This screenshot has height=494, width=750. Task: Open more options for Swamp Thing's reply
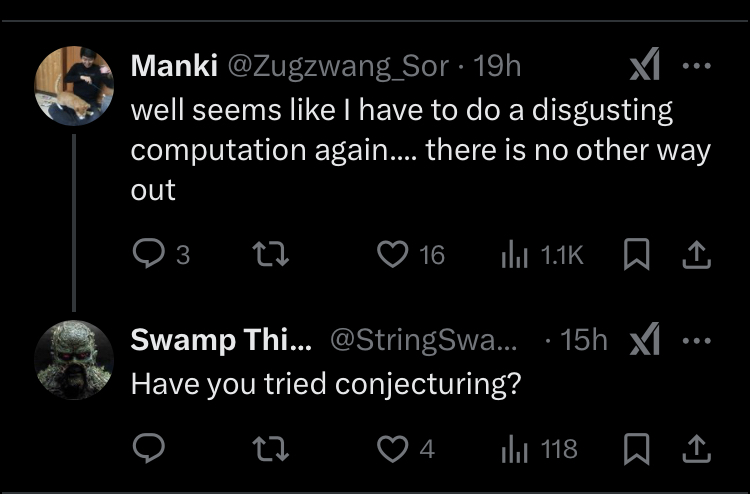pos(696,340)
